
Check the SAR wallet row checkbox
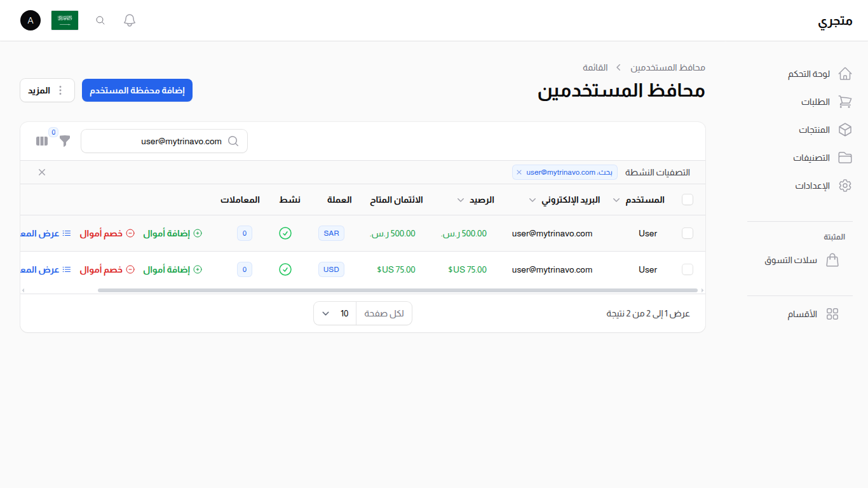tap(688, 233)
